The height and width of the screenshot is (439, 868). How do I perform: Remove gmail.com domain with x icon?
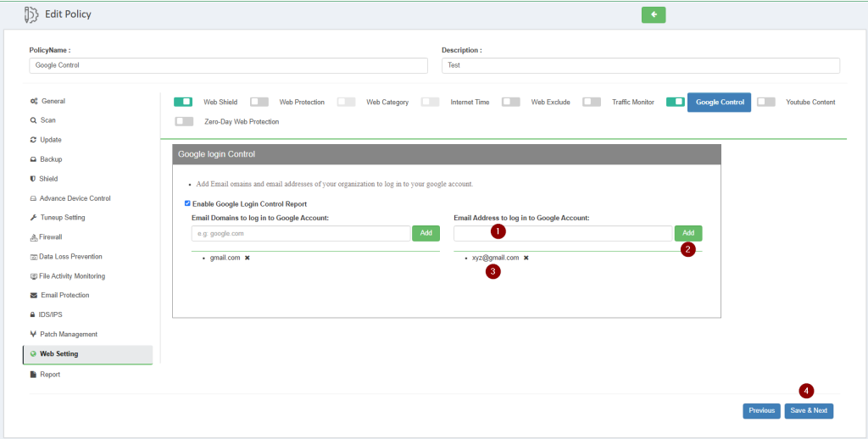248,258
